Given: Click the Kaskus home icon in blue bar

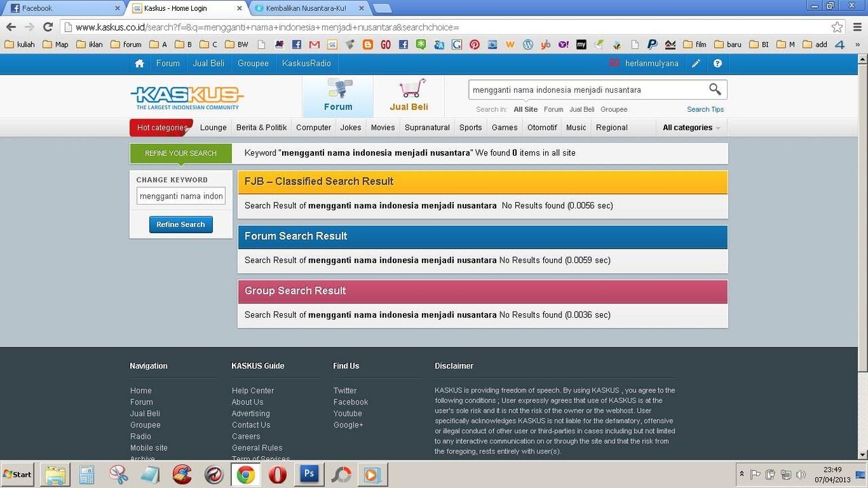Looking at the screenshot, I should point(139,63).
